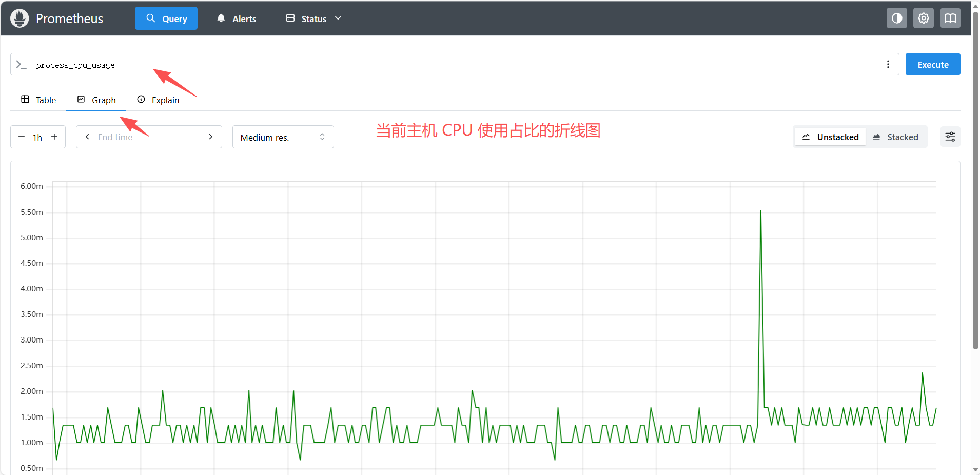
Task: Expand the Status dropdown menu
Action: pyautogui.click(x=313, y=18)
